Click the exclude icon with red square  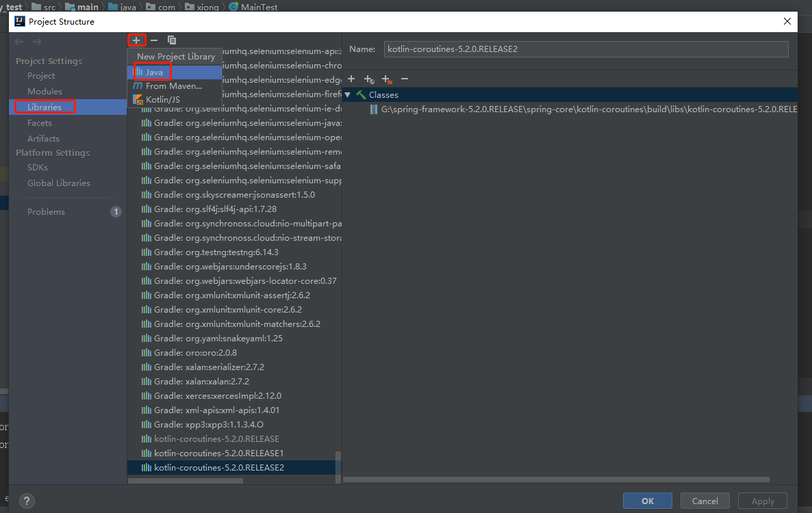point(386,79)
